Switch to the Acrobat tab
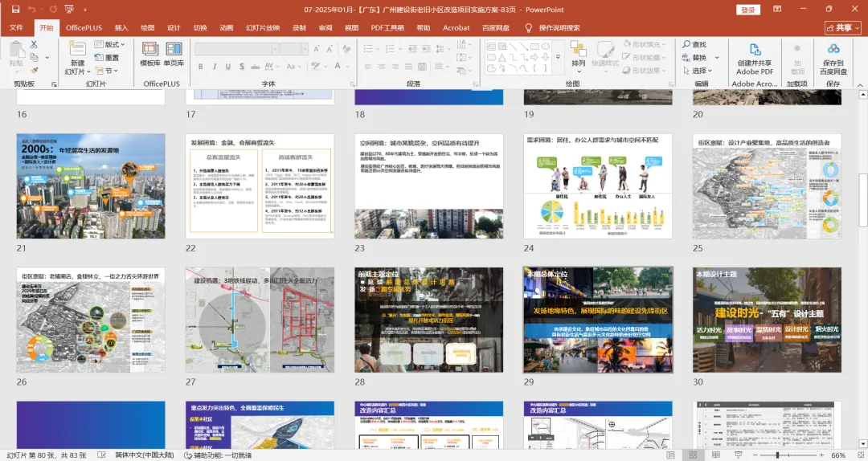 coord(457,27)
